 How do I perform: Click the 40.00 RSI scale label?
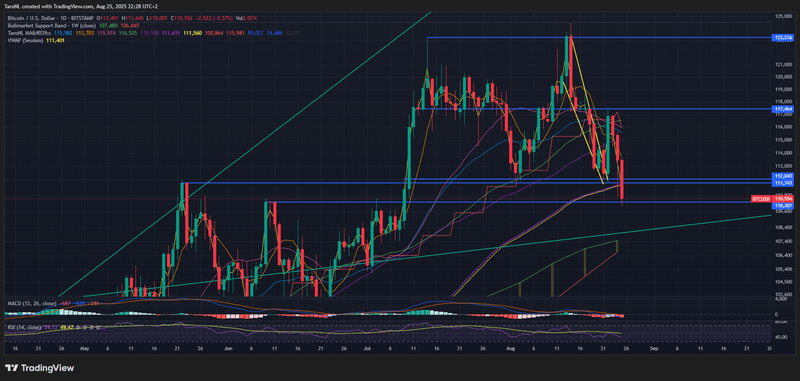point(781,337)
